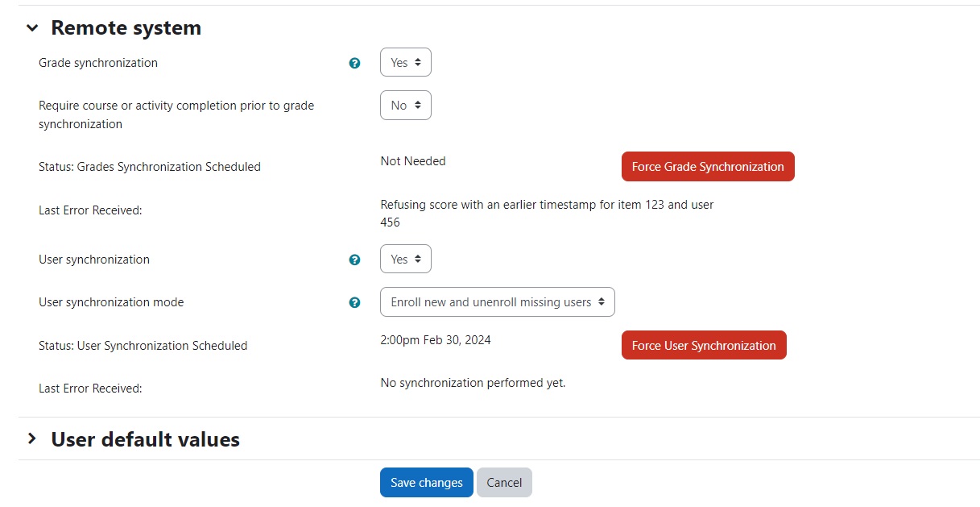Click Force Grade Synchronization button
Screen dimensions: 980x507
click(x=708, y=166)
